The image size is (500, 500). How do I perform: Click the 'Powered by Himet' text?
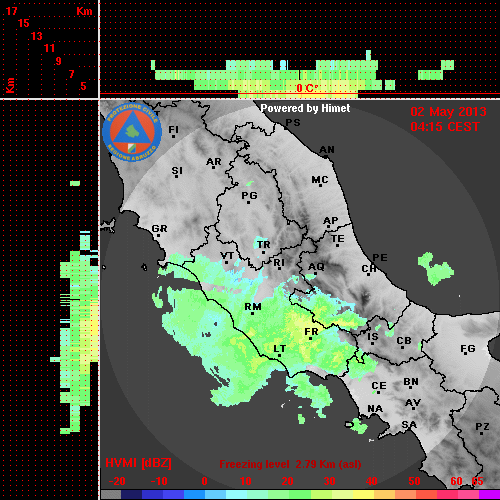[x=305, y=108]
